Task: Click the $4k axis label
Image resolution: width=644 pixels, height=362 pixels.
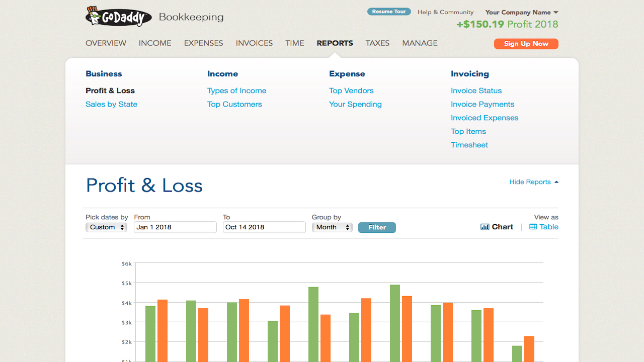Action: (x=127, y=303)
